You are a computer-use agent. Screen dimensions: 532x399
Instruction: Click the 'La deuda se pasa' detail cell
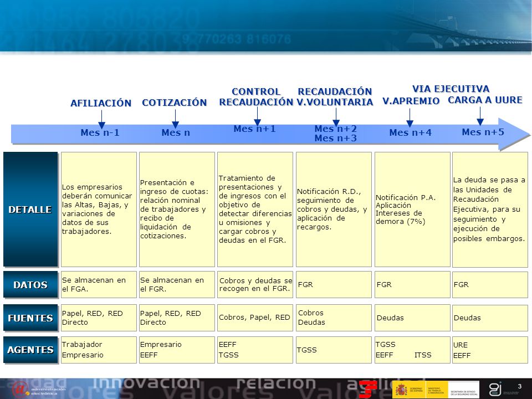point(490,209)
